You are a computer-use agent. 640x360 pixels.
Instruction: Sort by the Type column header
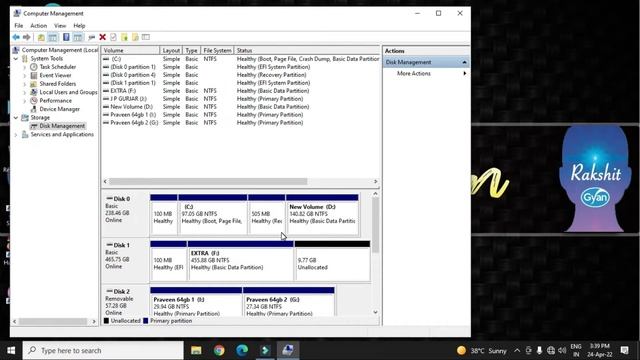click(x=191, y=50)
